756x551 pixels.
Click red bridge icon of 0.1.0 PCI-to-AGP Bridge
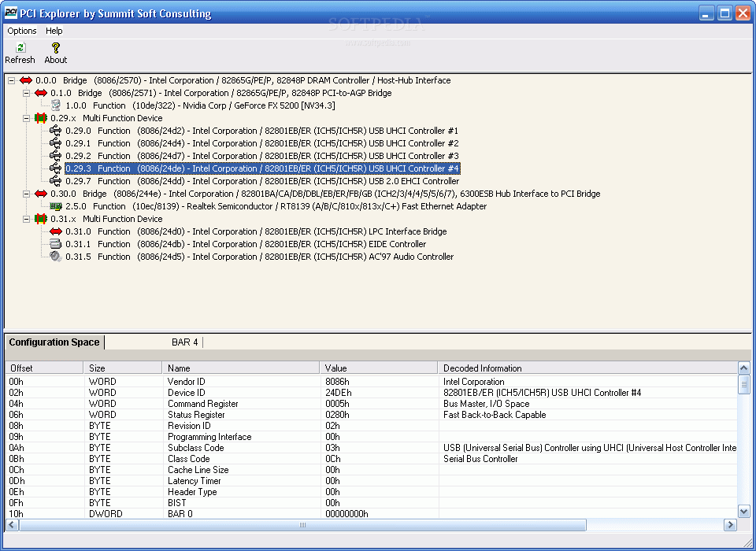pyautogui.click(x=41, y=93)
